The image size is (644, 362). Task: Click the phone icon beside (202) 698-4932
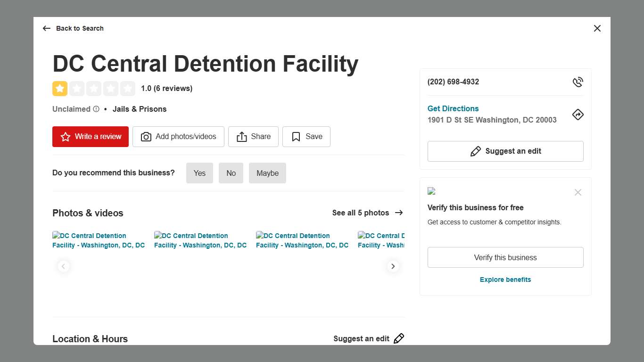[x=578, y=82]
